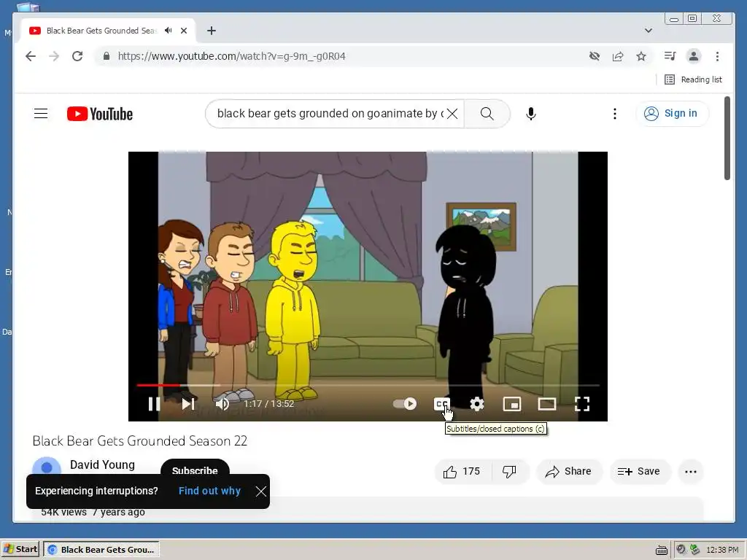This screenshot has width=747, height=560.
Task: Open the Reading list
Action: point(693,79)
